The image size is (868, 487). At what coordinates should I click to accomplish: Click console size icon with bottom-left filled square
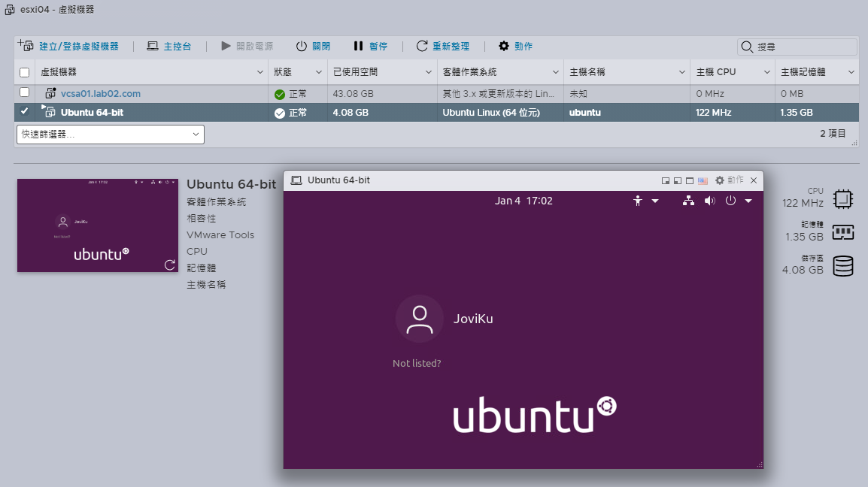678,180
